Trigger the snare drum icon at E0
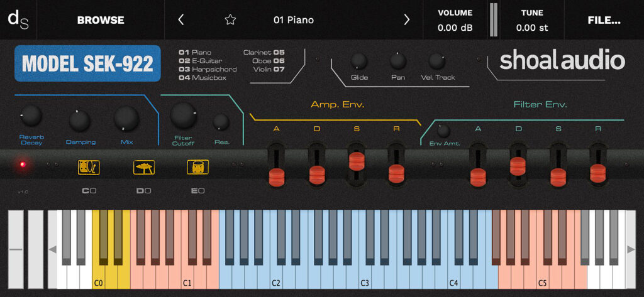644x297 pixels. tap(198, 168)
